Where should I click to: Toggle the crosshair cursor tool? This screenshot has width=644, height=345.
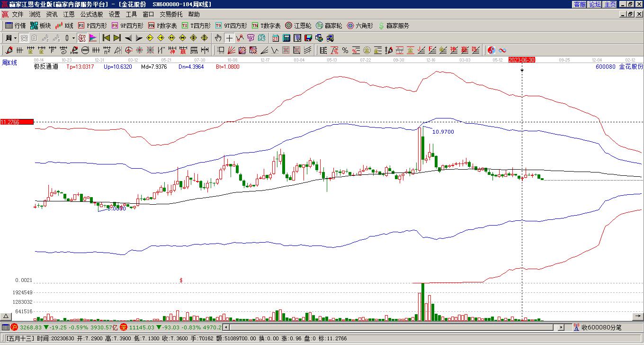(x=229, y=38)
